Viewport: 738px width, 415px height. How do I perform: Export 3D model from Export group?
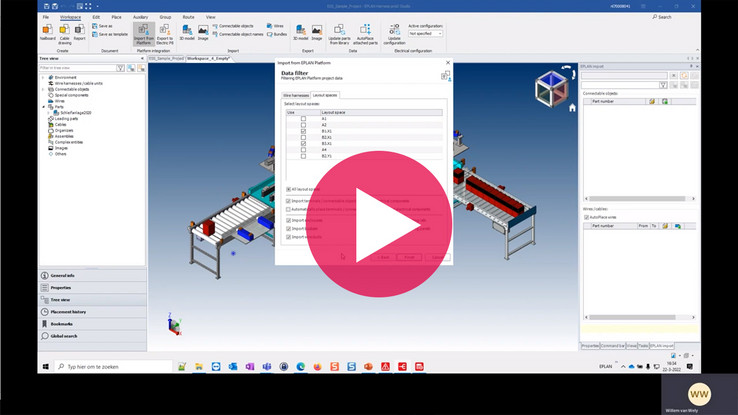click(300, 32)
